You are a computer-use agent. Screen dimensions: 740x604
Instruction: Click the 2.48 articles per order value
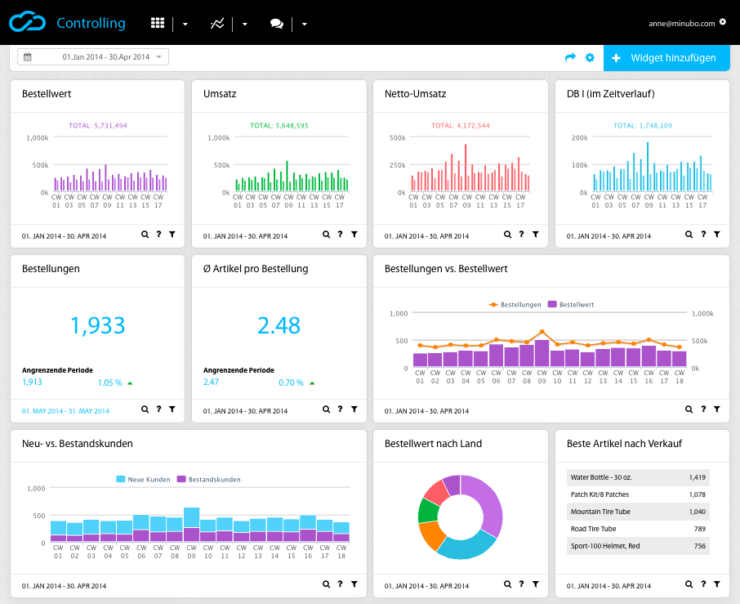pyautogui.click(x=279, y=326)
